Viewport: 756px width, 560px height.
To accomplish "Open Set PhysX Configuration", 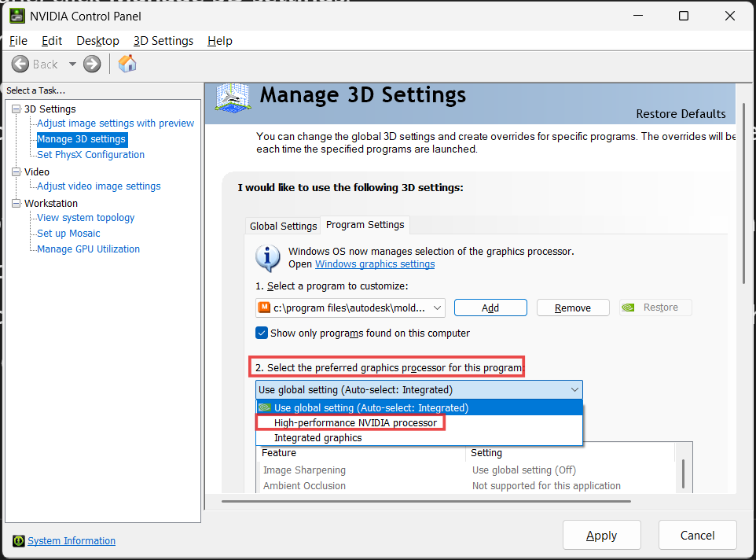I will click(x=90, y=154).
